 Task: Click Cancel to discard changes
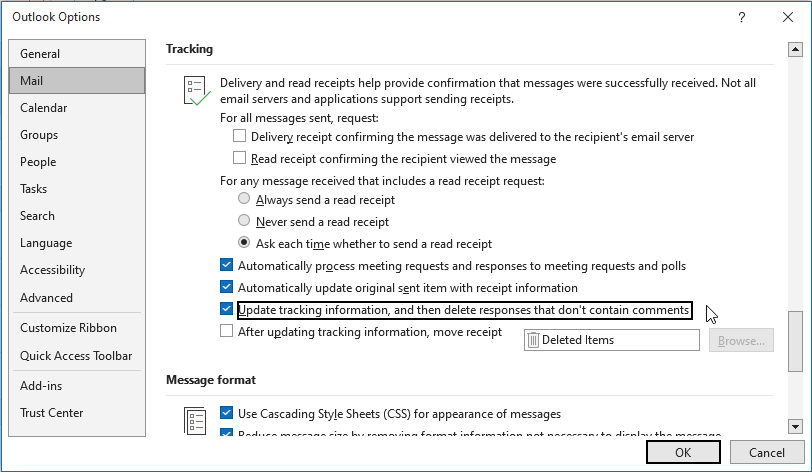click(x=766, y=452)
